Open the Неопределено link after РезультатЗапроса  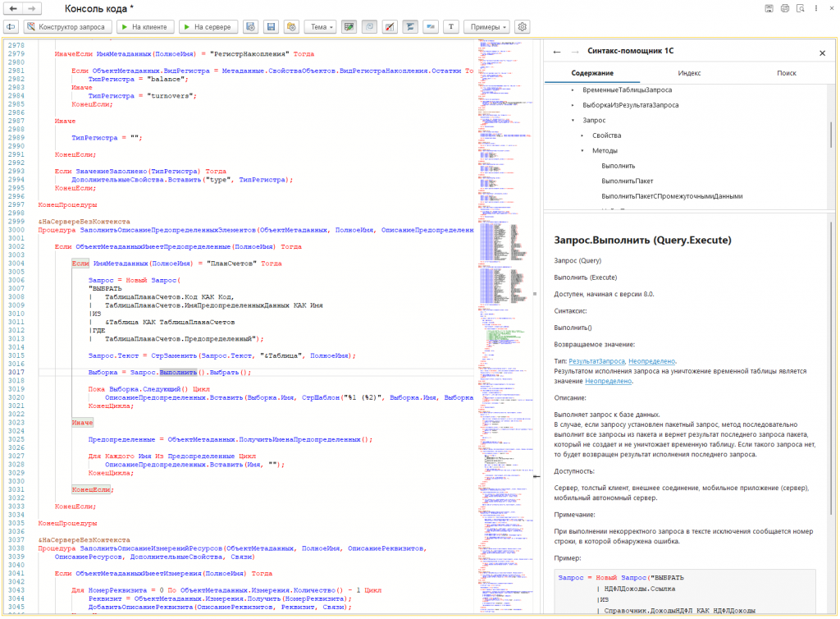click(651, 361)
